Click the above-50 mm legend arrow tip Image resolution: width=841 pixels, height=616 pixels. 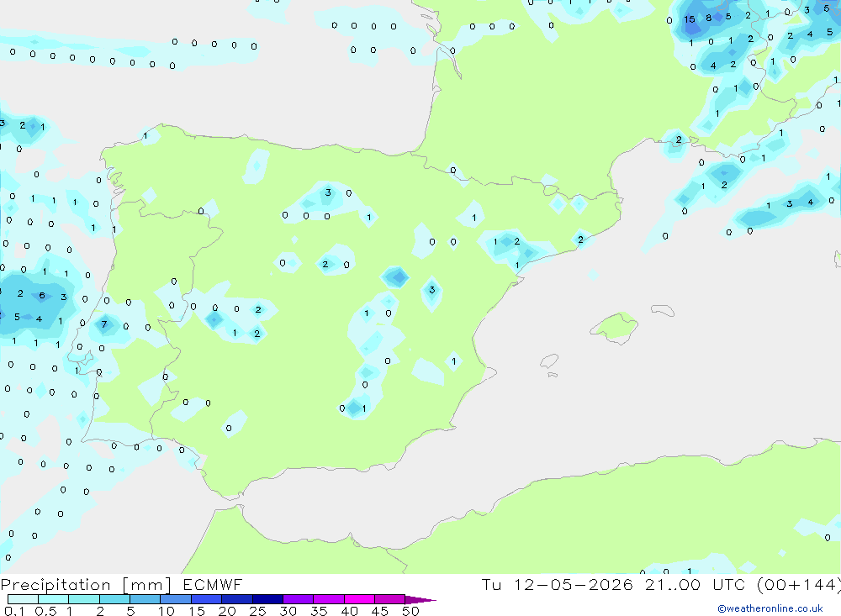pos(420,600)
